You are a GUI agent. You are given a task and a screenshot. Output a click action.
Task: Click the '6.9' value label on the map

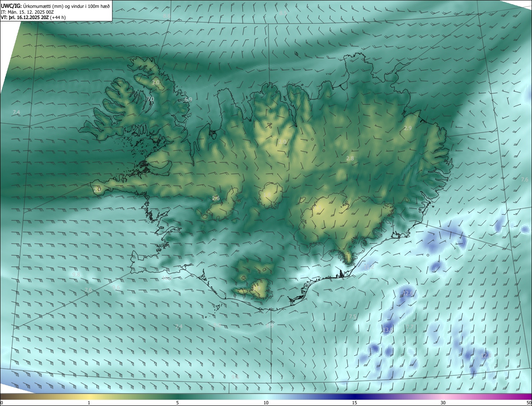188,100
